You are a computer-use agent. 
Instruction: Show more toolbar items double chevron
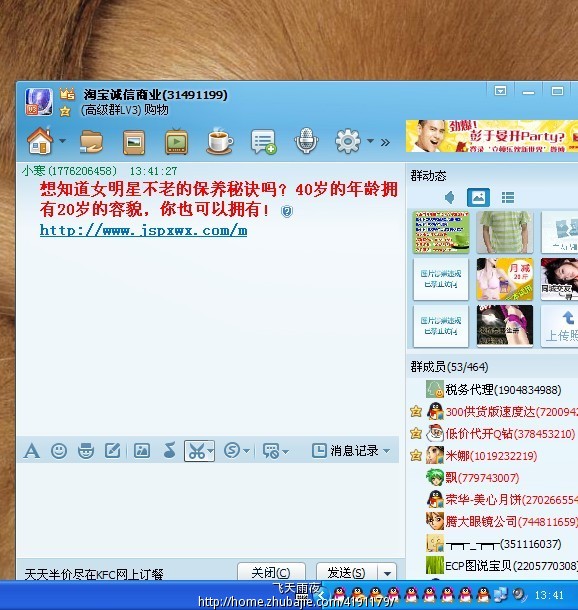pos(385,142)
